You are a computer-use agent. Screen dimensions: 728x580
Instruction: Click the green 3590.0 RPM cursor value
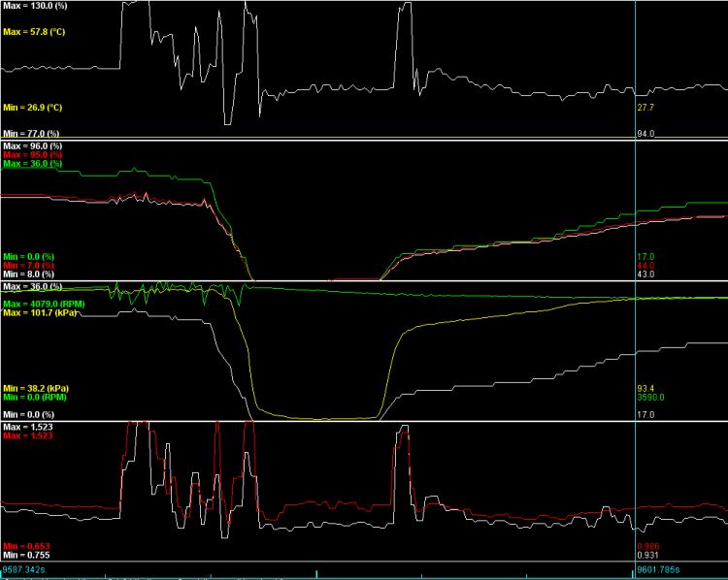(x=649, y=397)
